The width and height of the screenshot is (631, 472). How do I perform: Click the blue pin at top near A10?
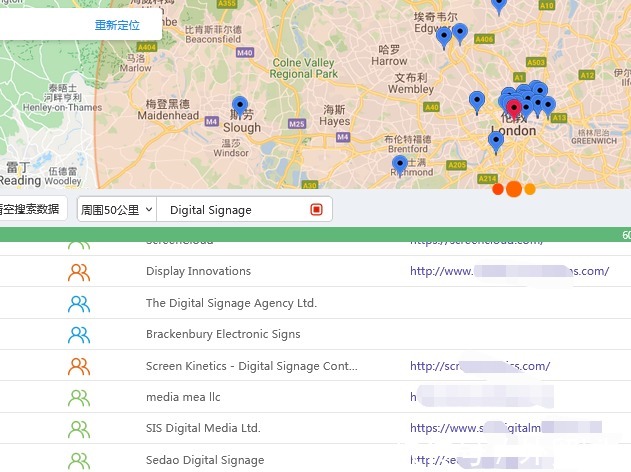pos(499,6)
